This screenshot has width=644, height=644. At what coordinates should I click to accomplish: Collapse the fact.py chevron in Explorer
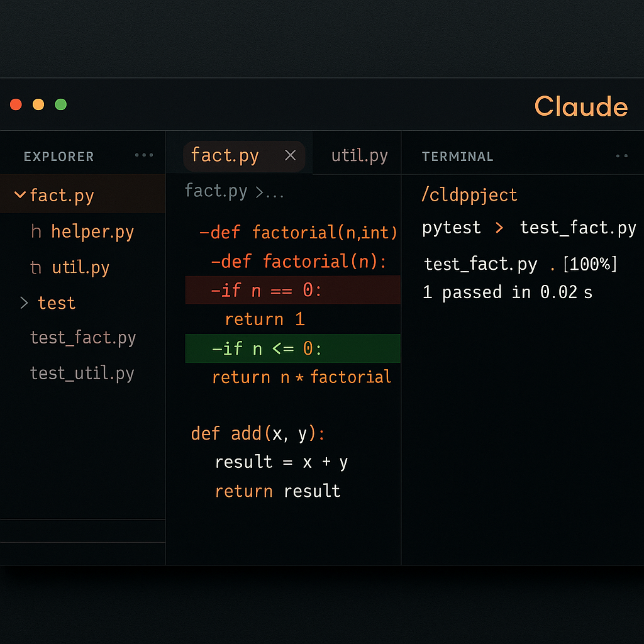tap(20, 194)
